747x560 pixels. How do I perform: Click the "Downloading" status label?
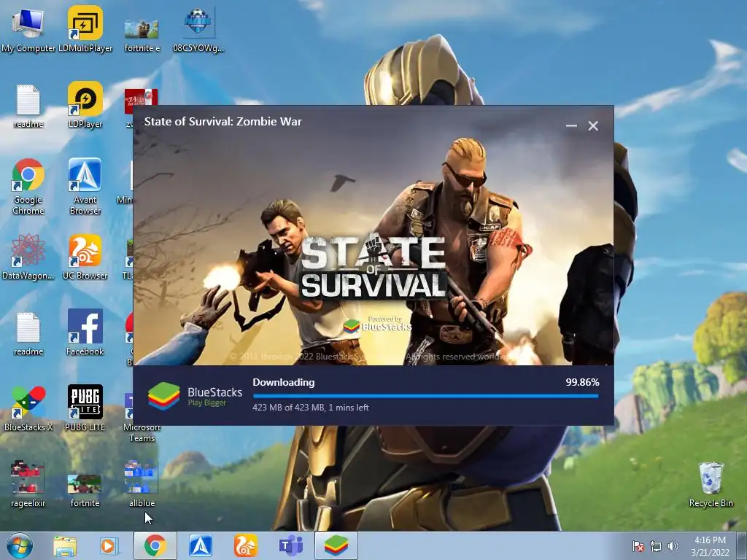click(284, 382)
